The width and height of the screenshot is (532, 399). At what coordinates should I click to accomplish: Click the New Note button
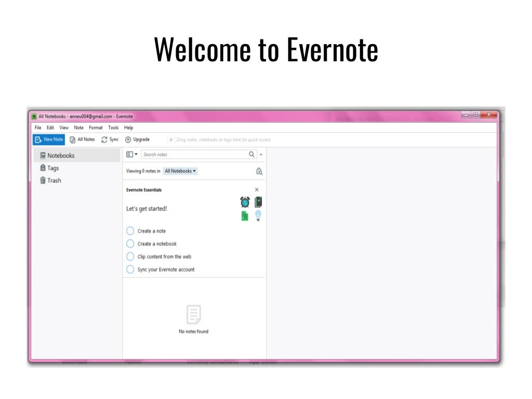coord(48,139)
